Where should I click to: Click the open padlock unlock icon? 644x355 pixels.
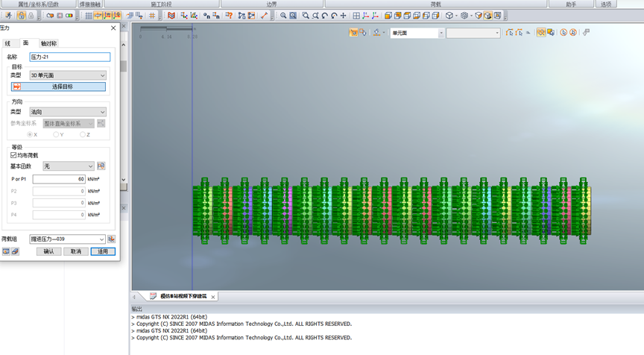[x=22, y=16]
